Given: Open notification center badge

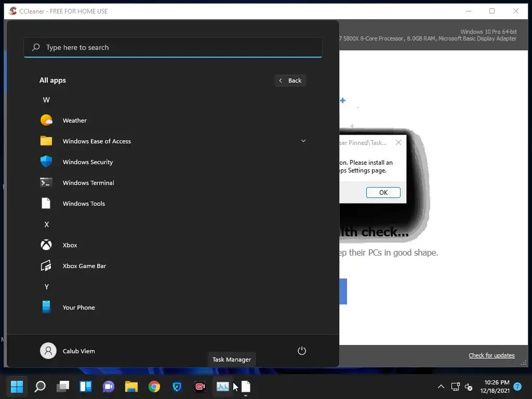Looking at the screenshot, I should 517,387.
